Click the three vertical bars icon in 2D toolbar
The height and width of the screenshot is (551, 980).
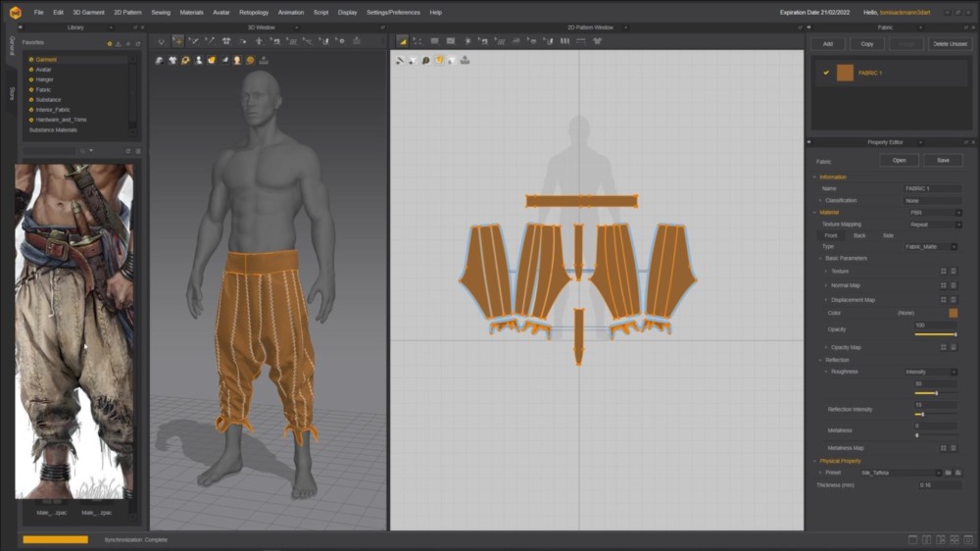(x=564, y=41)
